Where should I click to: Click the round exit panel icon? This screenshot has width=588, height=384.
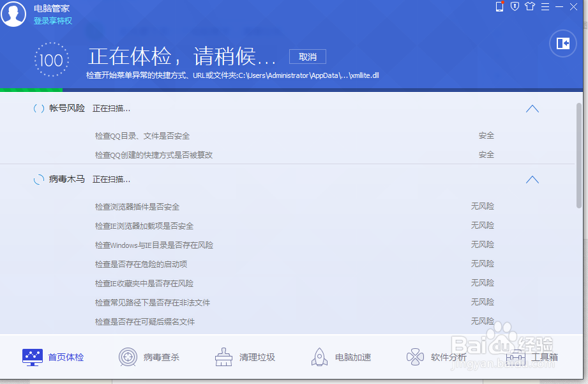click(563, 43)
